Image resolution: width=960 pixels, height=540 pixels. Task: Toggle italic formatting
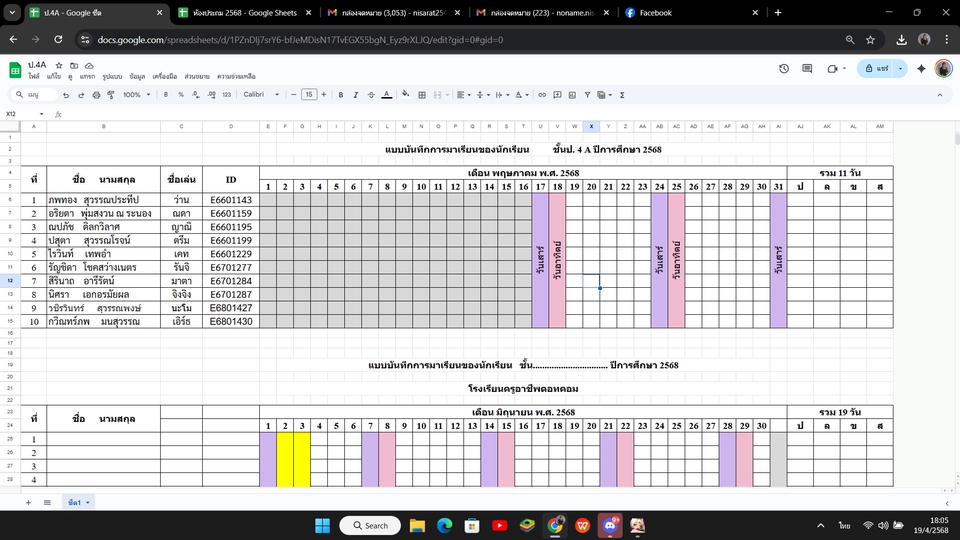click(x=356, y=95)
